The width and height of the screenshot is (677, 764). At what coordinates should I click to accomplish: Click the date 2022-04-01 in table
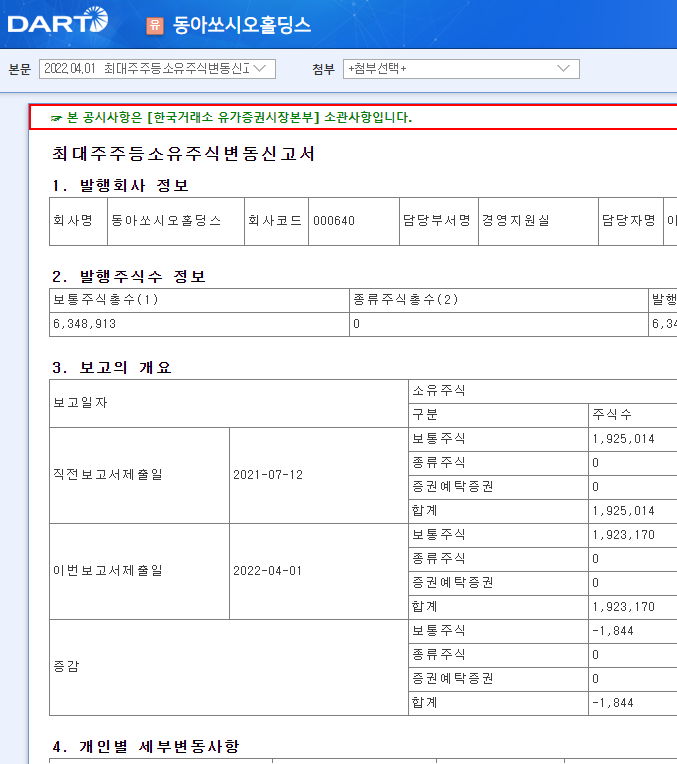click(268, 571)
